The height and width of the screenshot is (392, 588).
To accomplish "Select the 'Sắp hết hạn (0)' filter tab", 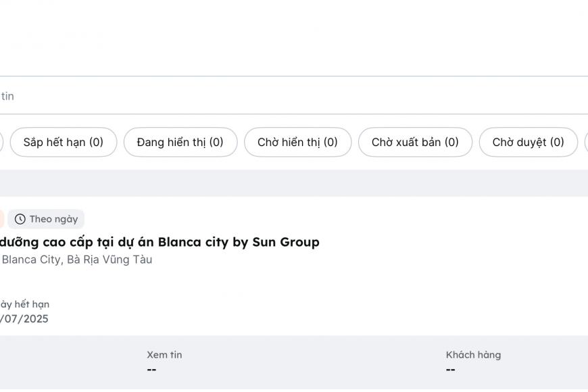I will (x=64, y=142).
